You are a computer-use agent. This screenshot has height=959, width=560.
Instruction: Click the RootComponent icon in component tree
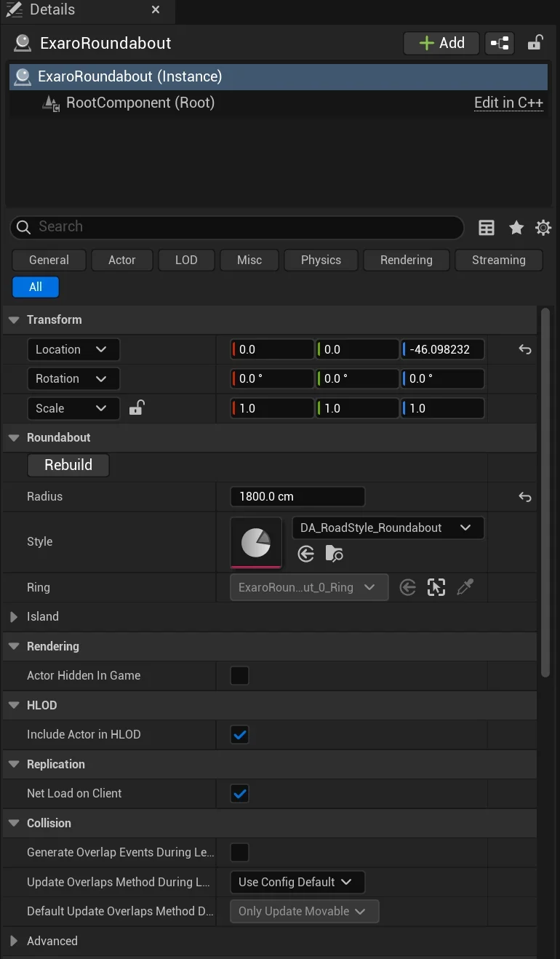point(51,103)
